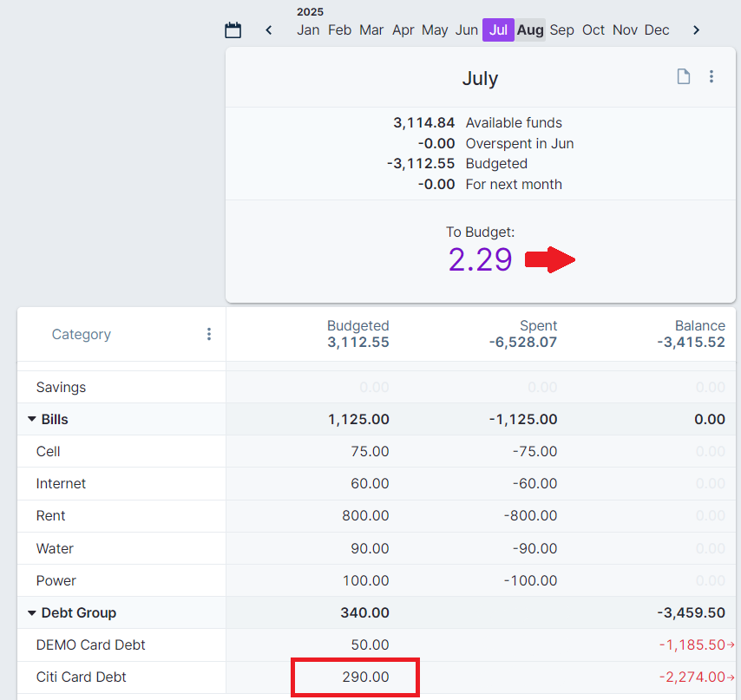Click the To Budget 2.29 amount
Image resolution: width=741 pixels, height=700 pixels.
pyautogui.click(x=480, y=259)
